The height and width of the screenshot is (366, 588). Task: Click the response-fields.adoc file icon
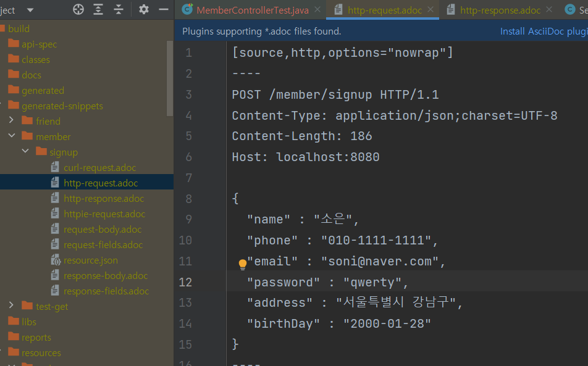click(x=55, y=290)
